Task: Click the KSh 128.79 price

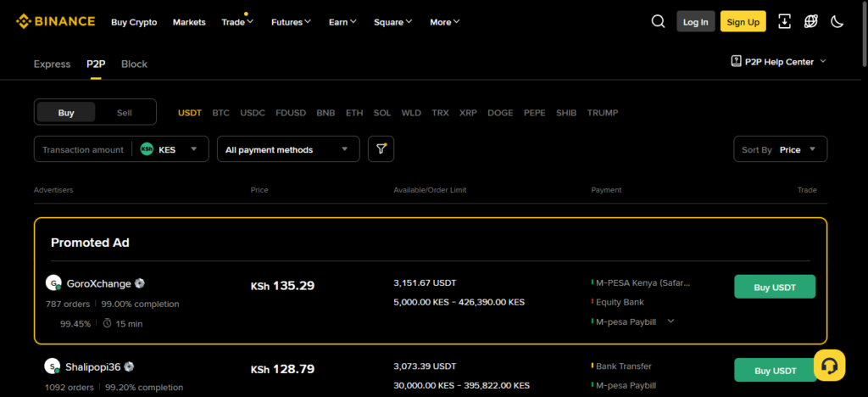Action: tap(282, 369)
